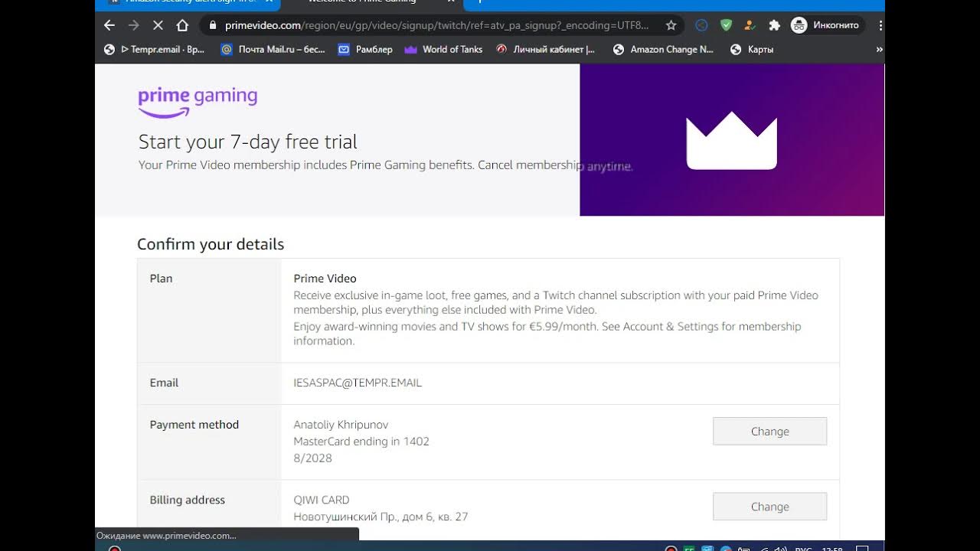Open the Личный кабинет bookmark

pos(545,49)
